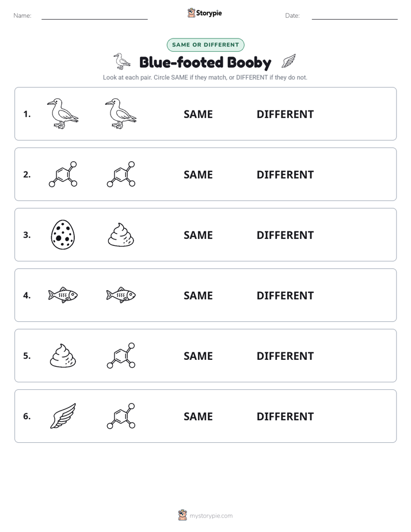Choose DIFFERENT for pair 2

[x=285, y=174]
